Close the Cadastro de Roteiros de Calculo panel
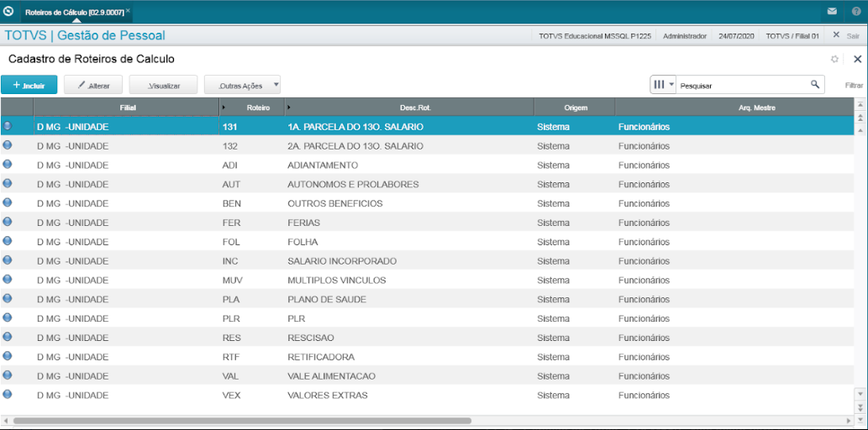Viewport: 868px width, 430px height. point(857,60)
